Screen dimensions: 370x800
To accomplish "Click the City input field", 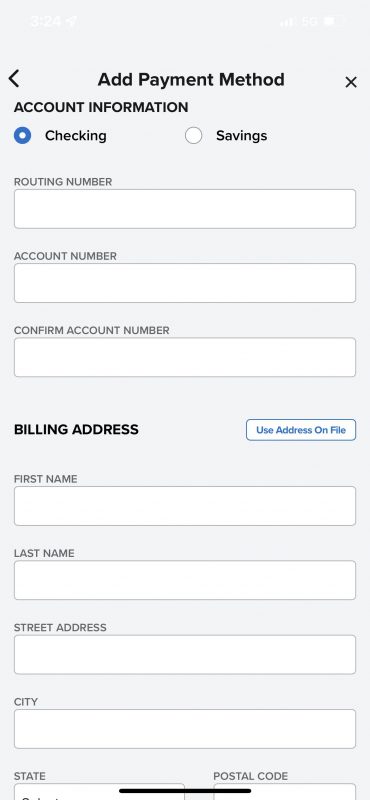I will pyautogui.click(x=185, y=729).
